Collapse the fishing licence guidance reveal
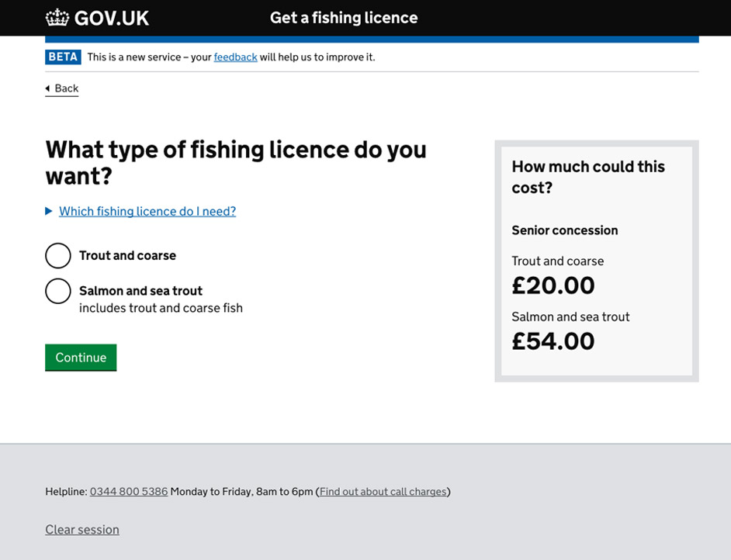The width and height of the screenshot is (731, 560). [147, 211]
